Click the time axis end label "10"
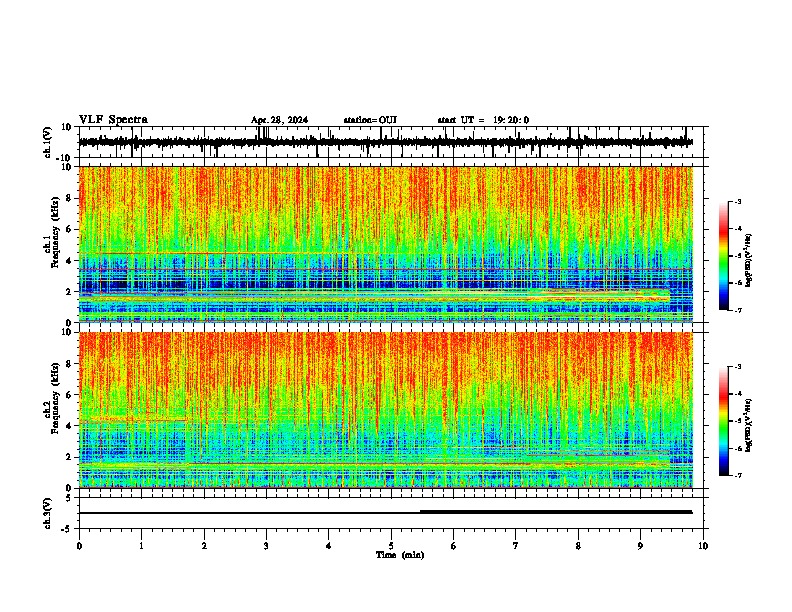The width and height of the screenshot is (792, 612). (703, 546)
